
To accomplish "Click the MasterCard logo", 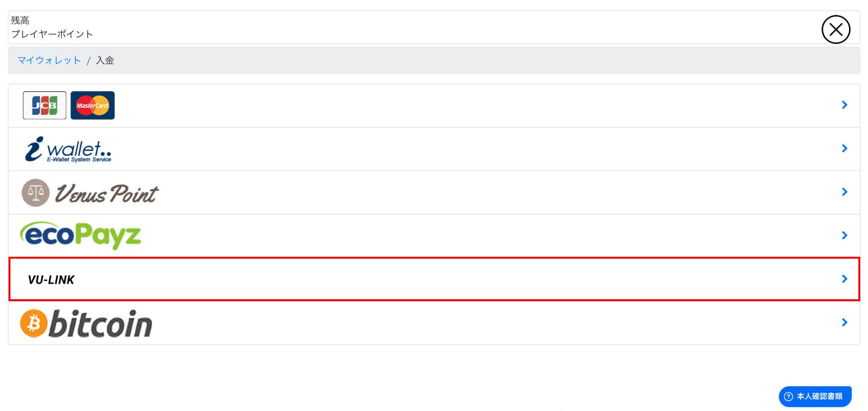I will pos(92,105).
